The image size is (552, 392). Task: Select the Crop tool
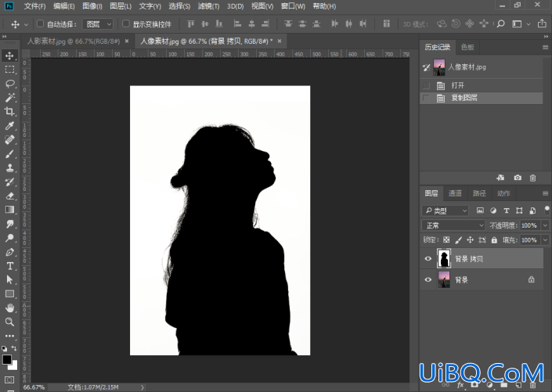(9, 112)
